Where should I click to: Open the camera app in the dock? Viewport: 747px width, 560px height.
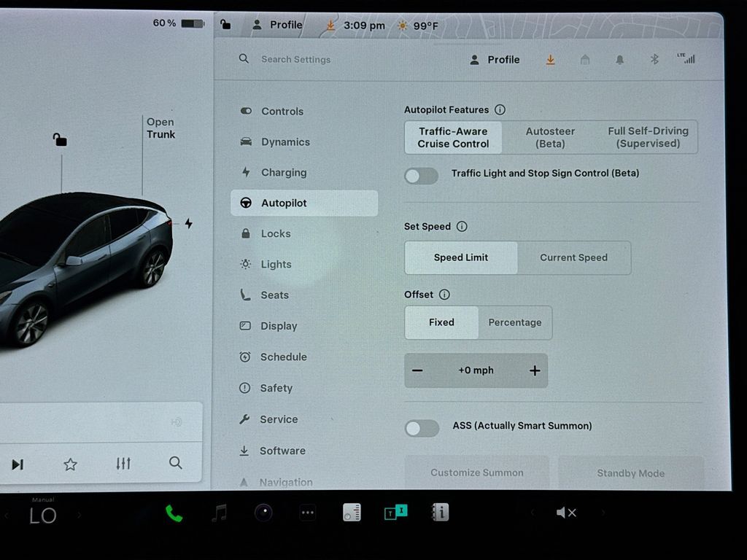click(263, 513)
